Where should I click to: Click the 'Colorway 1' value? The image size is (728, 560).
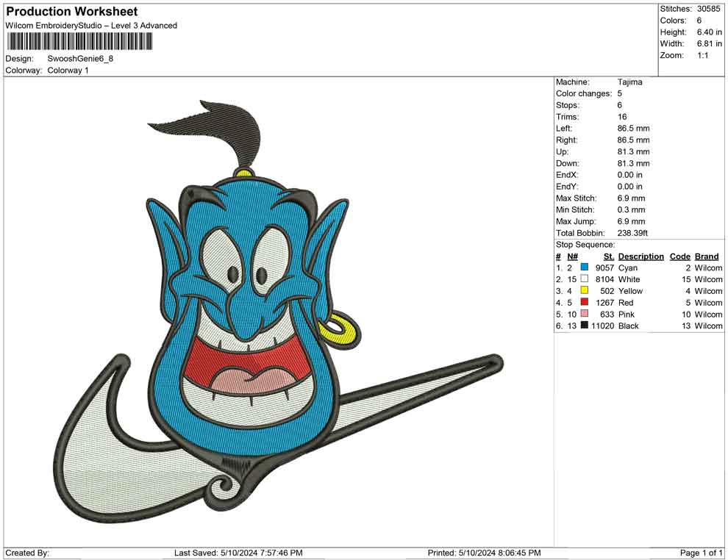pyautogui.click(x=68, y=71)
